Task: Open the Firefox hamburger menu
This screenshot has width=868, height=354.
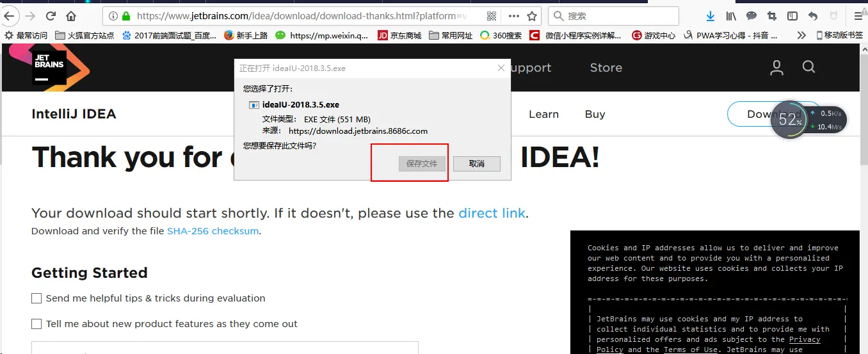Action: (858, 16)
